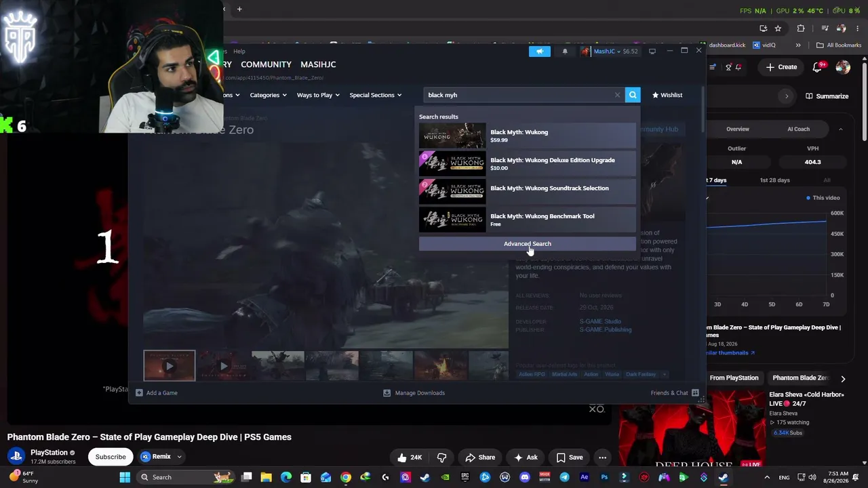Like the video with thumbs up

410,457
